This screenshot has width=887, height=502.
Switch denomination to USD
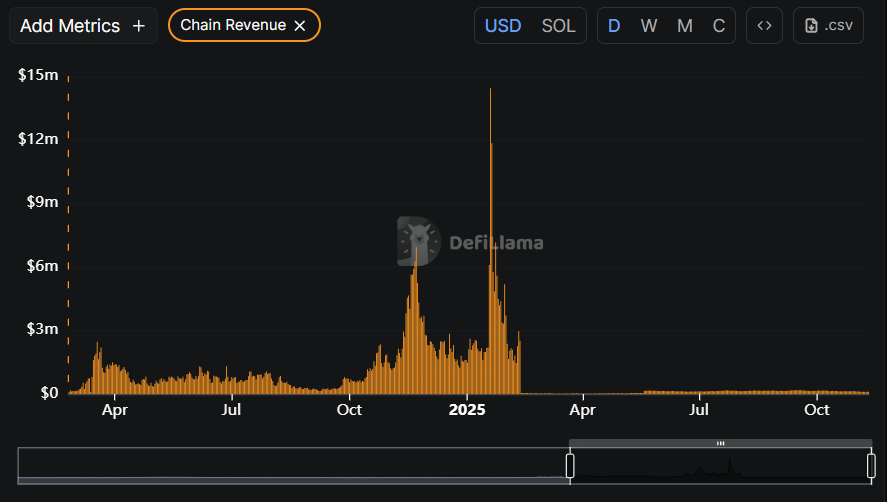click(x=503, y=25)
